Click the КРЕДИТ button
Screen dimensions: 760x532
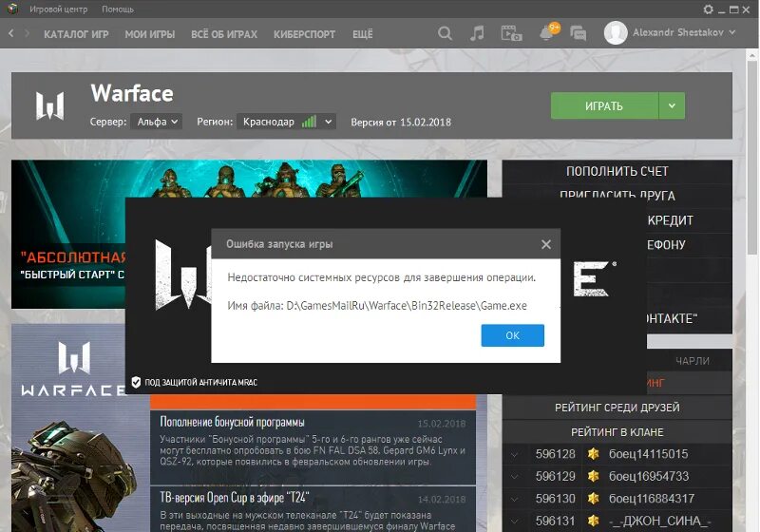coord(671,220)
